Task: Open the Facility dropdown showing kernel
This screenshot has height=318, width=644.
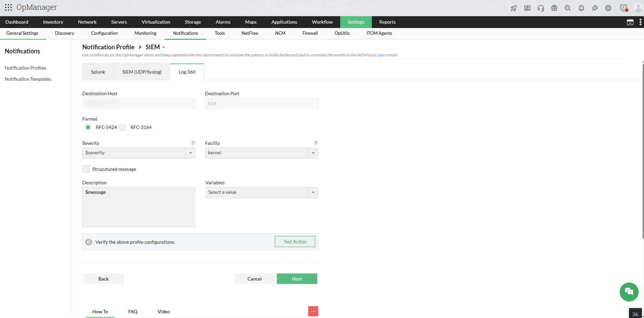Action: pos(262,153)
